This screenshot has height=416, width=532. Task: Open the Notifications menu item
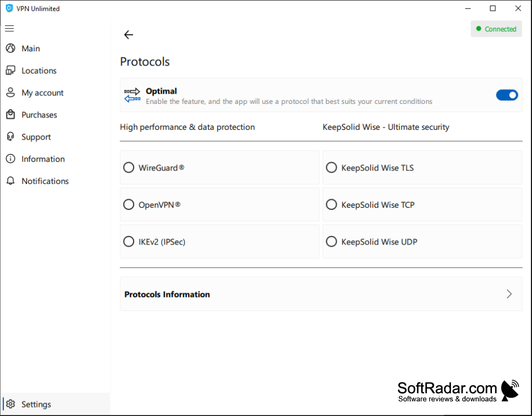(55, 181)
